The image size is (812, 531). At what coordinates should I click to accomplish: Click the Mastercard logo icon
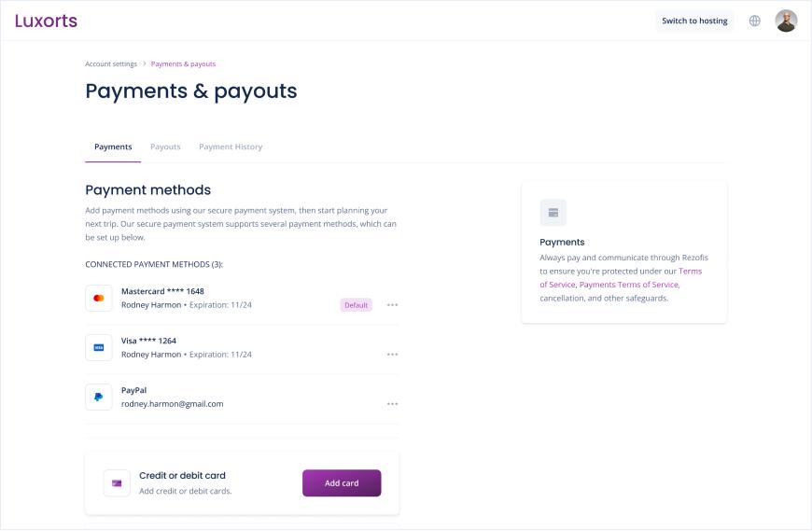pyautogui.click(x=99, y=298)
